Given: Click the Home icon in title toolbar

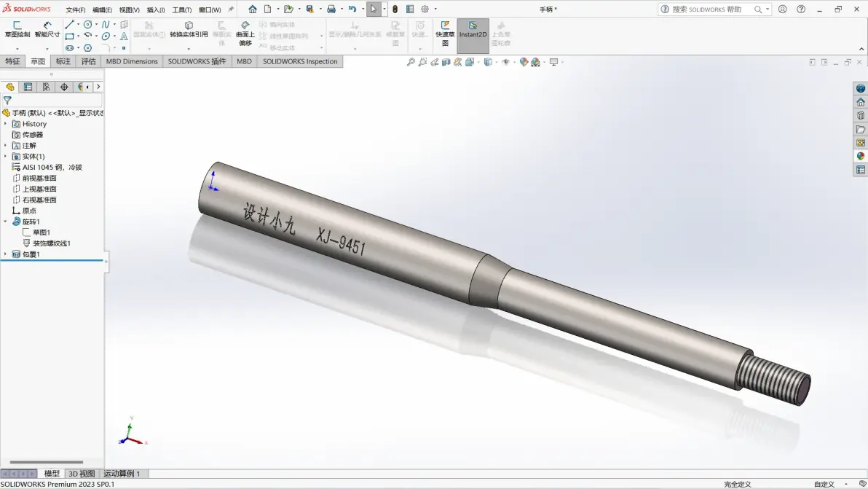Looking at the screenshot, I should click(x=253, y=9).
